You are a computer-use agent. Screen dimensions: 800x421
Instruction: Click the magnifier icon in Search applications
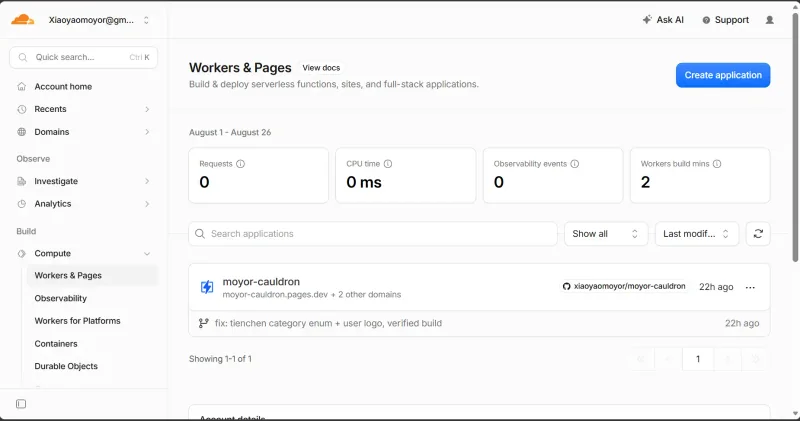(200, 234)
